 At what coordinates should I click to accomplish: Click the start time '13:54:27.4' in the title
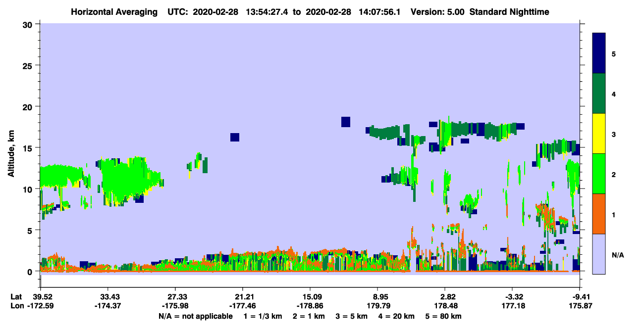tap(266, 12)
